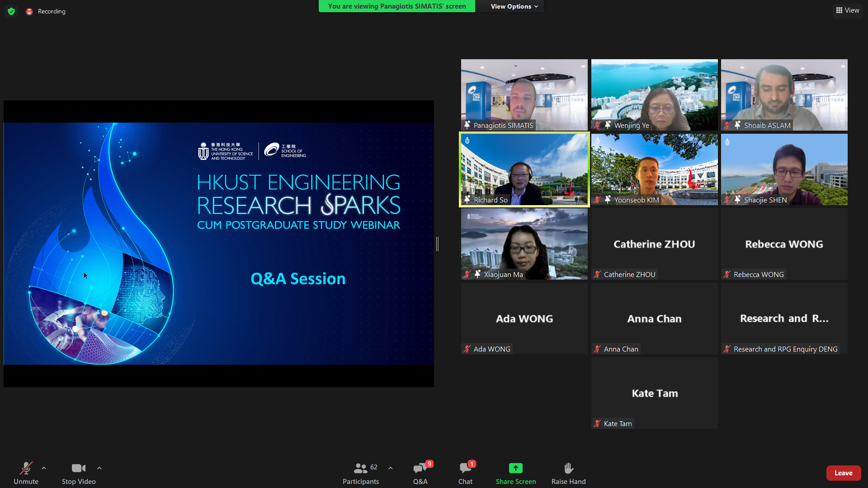868x488 pixels.
Task: Click muted mic icon on Research and RPG Enquiry DENG
Action: [727, 349]
